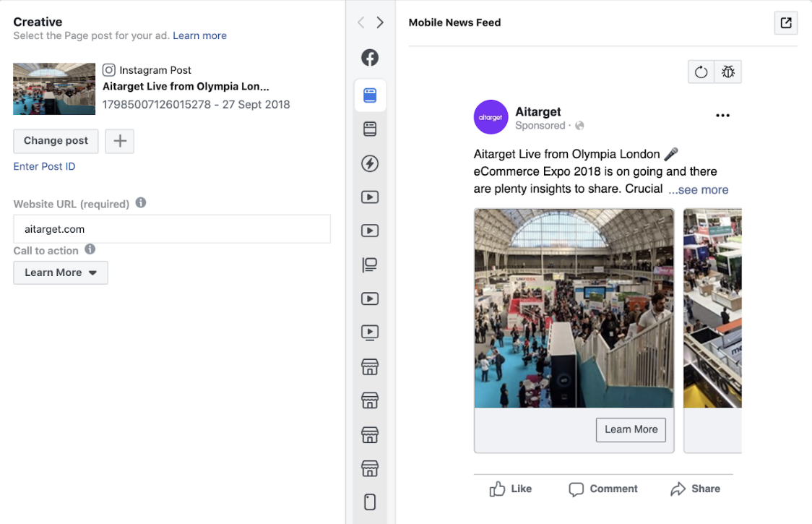Screen dimensions: 812x524
Task: Select the Instant Articles lightning icon
Action: click(x=370, y=163)
